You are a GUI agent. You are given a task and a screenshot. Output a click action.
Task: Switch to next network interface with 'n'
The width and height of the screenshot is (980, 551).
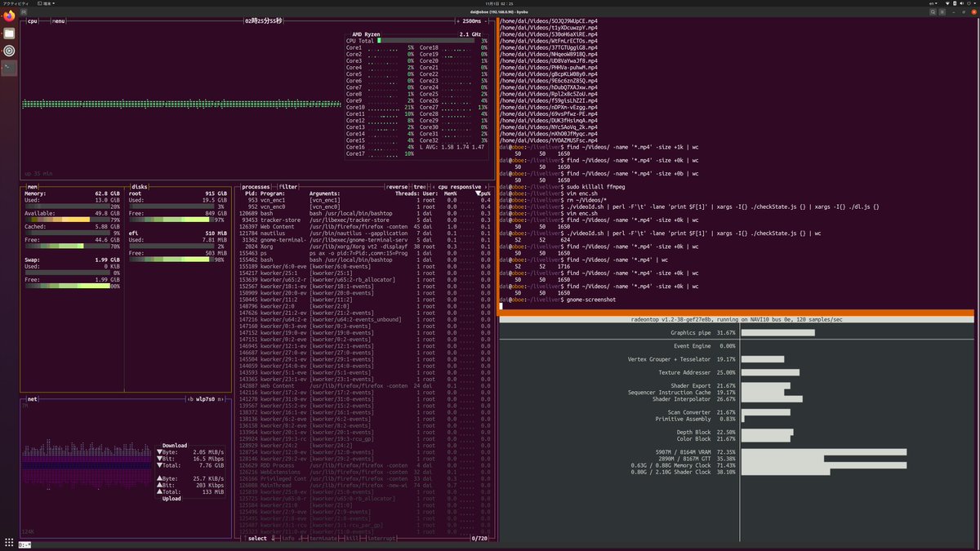(219, 399)
